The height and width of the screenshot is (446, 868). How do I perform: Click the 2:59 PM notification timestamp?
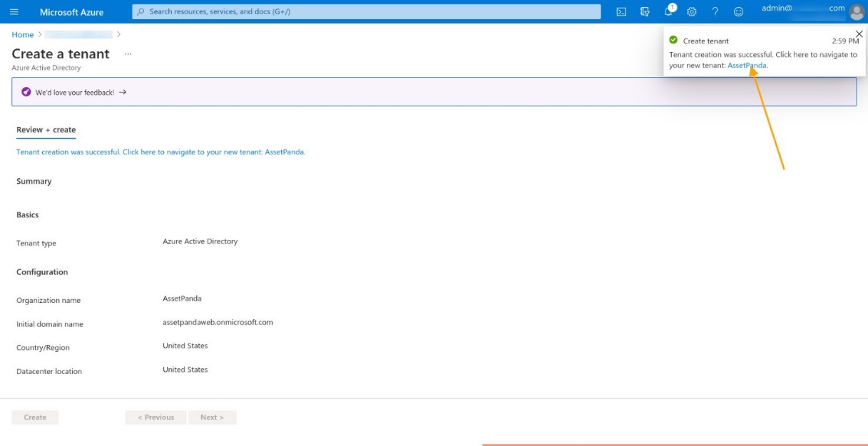tap(845, 41)
